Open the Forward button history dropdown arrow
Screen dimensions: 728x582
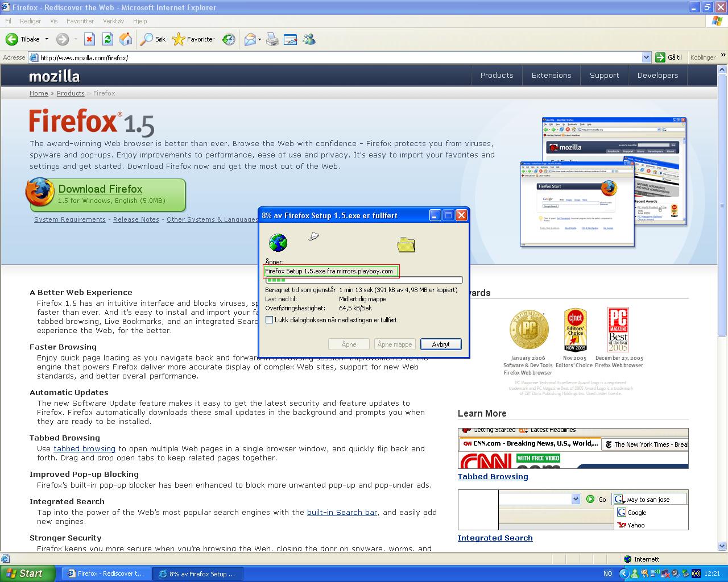[x=75, y=39]
